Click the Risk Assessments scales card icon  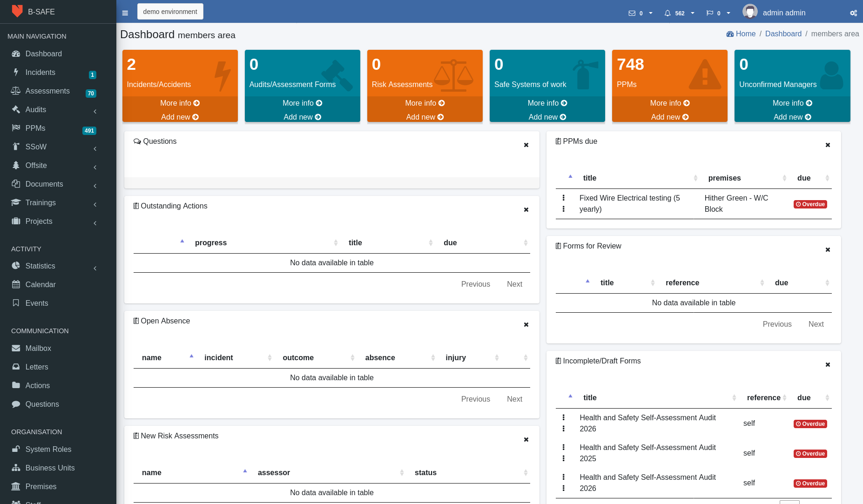coord(454,75)
